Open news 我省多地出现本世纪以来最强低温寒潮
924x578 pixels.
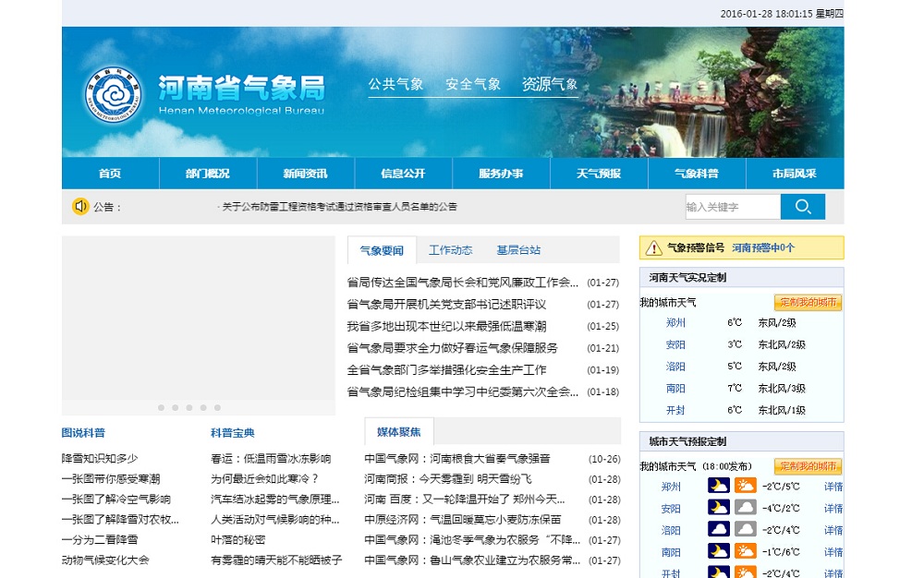[x=446, y=326]
